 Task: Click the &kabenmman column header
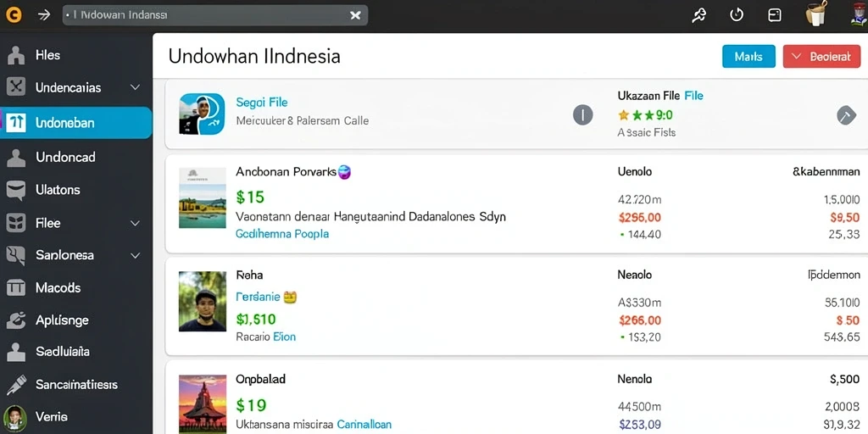pyautogui.click(x=826, y=171)
